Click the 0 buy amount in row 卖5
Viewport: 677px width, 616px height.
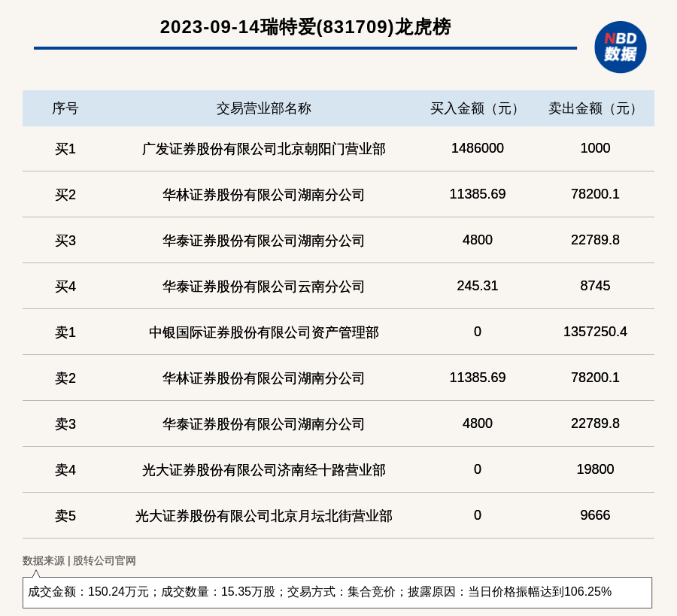tap(478, 515)
